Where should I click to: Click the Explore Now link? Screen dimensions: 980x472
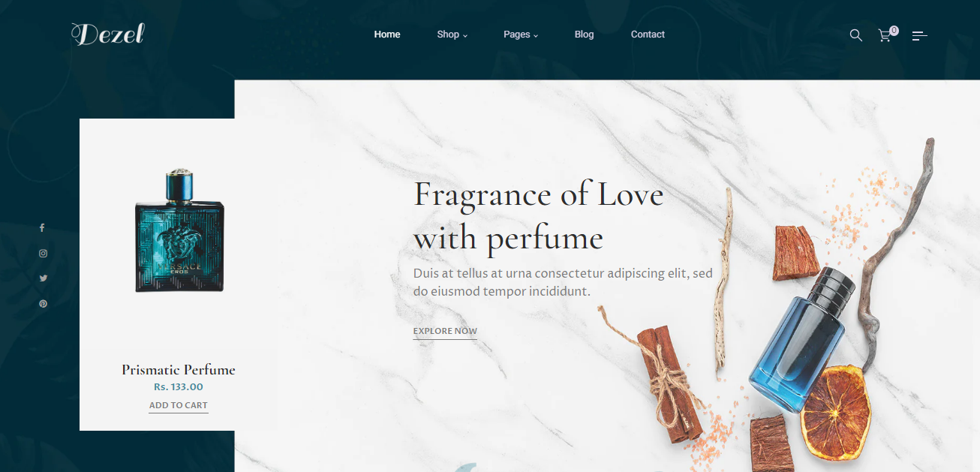[445, 332]
